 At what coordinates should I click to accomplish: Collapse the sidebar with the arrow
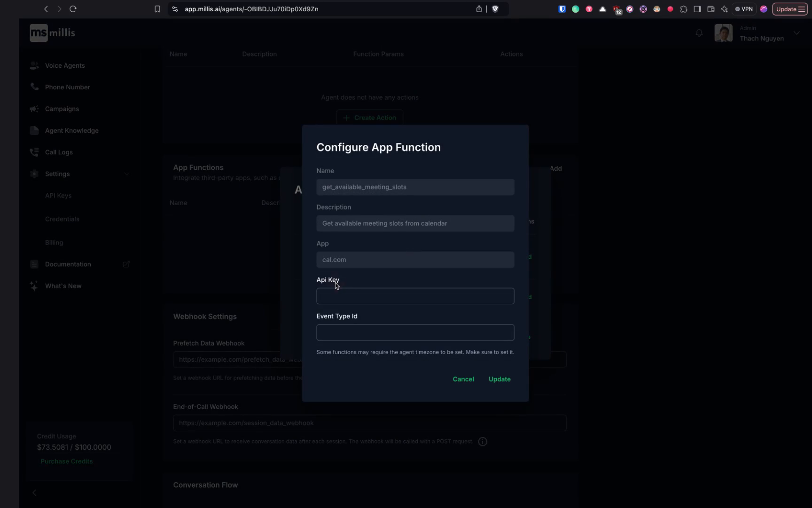(x=34, y=492)
